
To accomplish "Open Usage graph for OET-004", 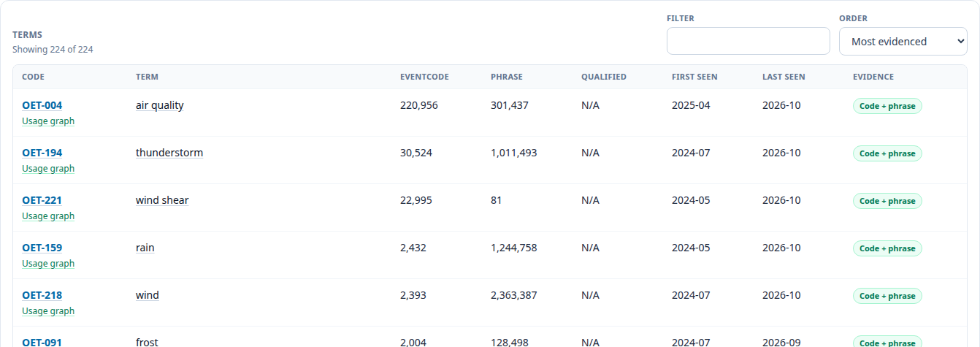I will coord(48,121).
